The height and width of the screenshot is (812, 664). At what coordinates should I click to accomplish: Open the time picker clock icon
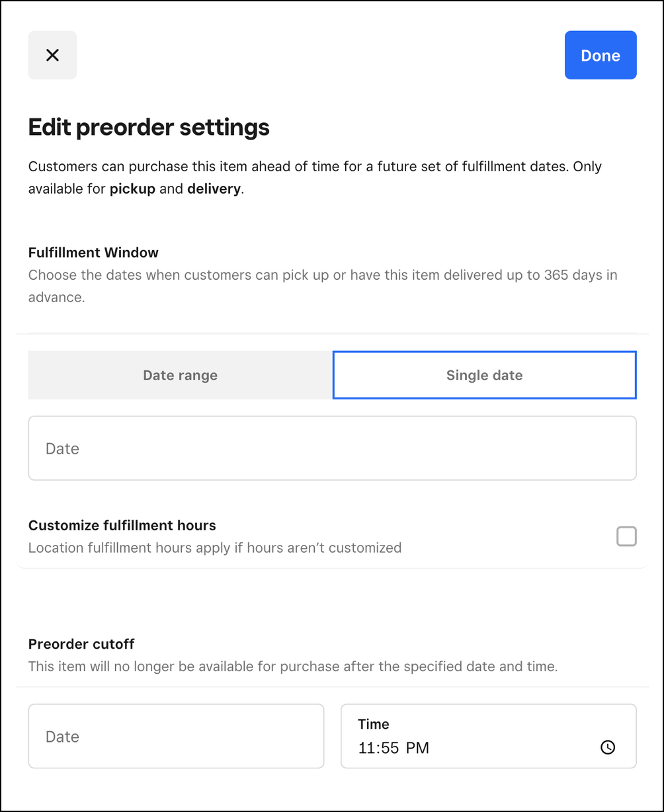click(607, 747)
